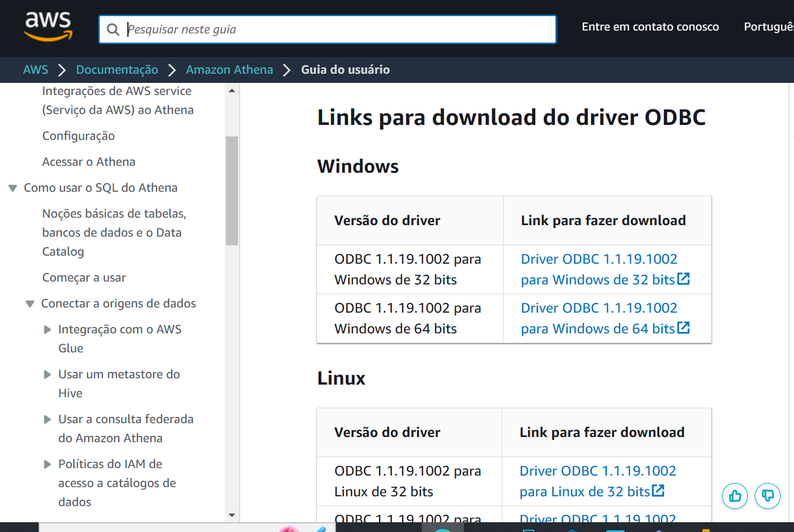Image resolution: width=794 pixels, height=532 pixels.
Task: Click the Windows section heading
Action: coord(358,166)
